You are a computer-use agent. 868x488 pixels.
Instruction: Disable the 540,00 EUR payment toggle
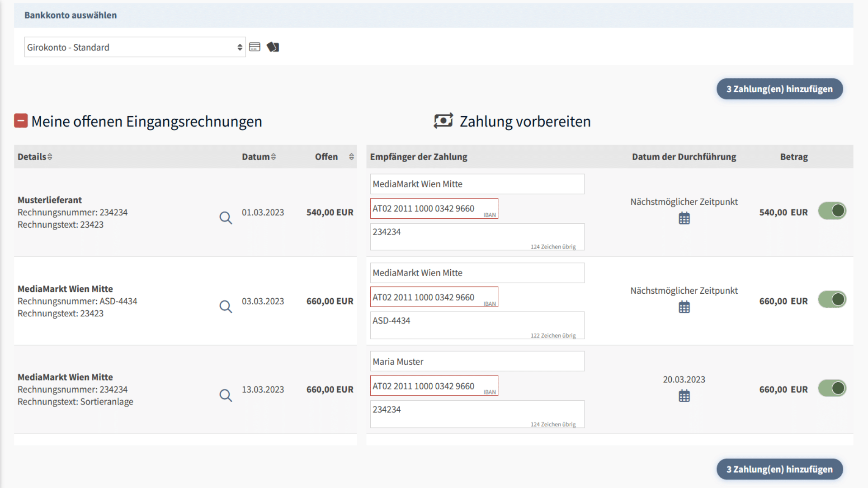832,211
